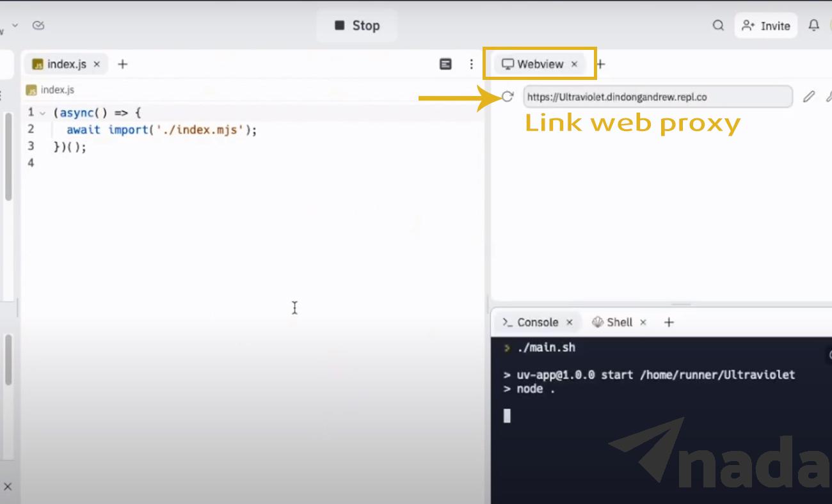This screenshot has width=832, height=504.
Task: Open the editor three-dot options menu
Action: (471, 64)
